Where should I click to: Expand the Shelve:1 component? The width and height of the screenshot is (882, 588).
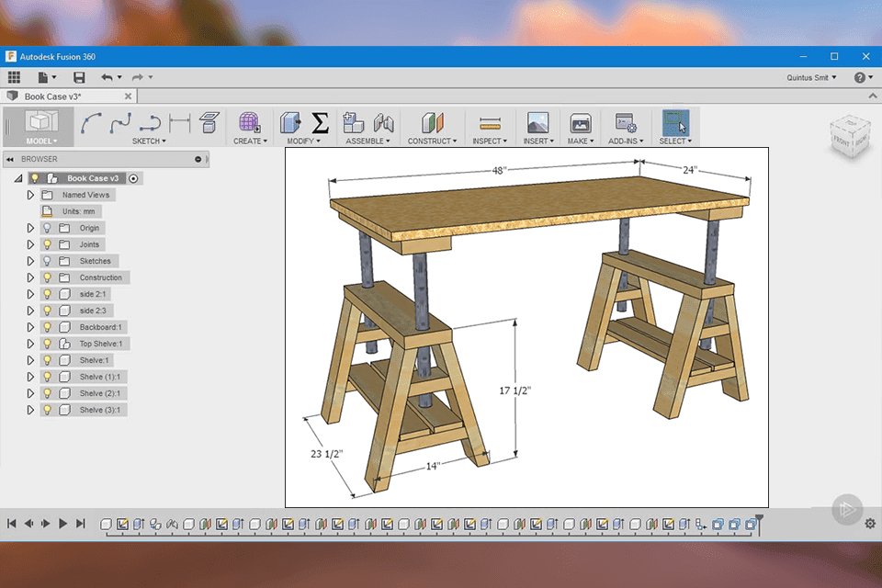tap(30, 360)
